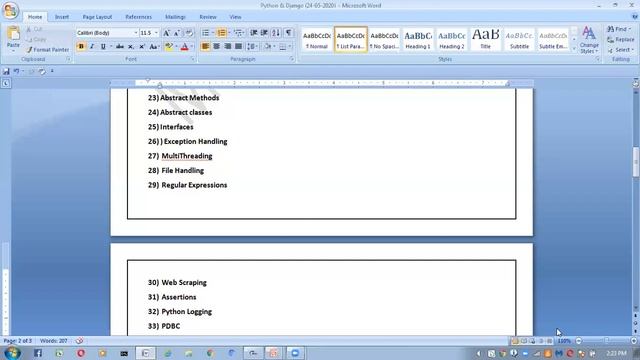Viewport: 640px width, 360px height.
Task: Apply strikethrough formatting
Action: (x=120, y=47)
